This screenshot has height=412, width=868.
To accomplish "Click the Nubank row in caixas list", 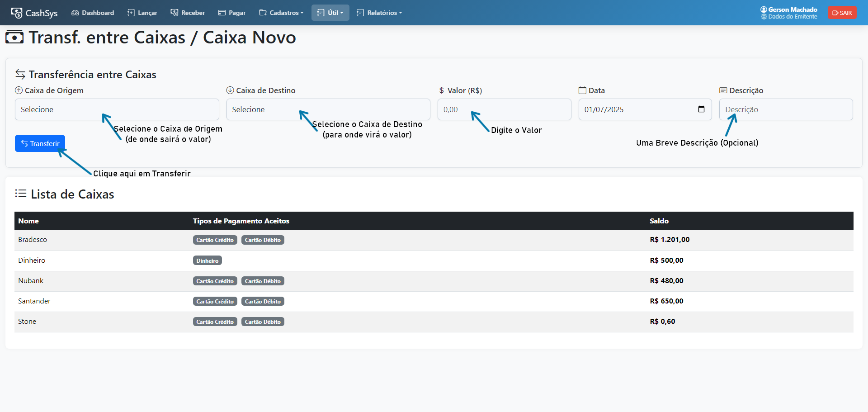I will (31, 281).
